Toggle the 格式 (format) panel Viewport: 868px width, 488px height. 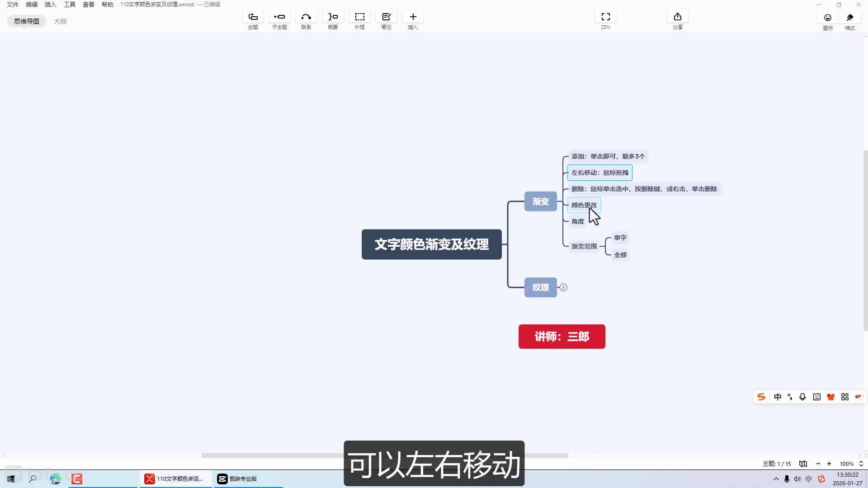[850, 18]
